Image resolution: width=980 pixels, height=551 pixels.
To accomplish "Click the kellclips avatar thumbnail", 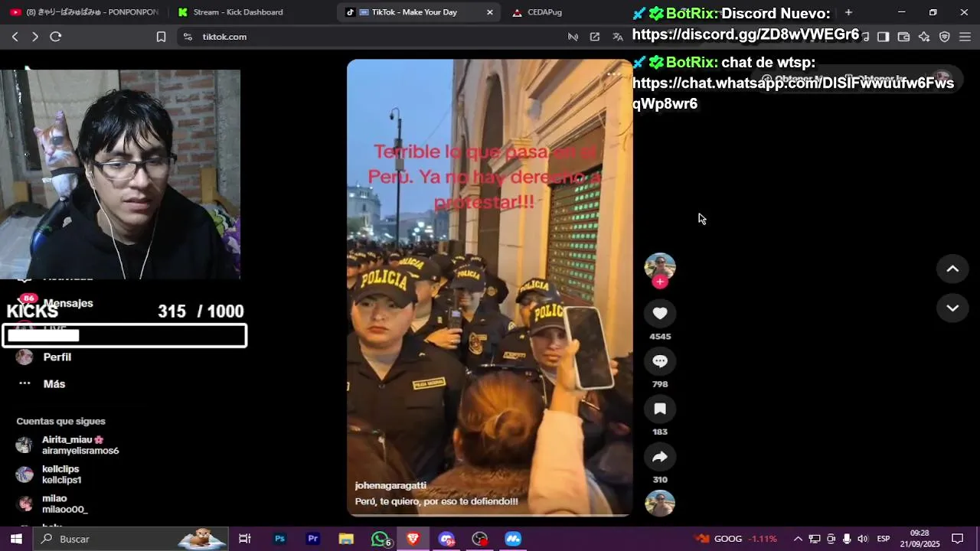I will 24,474.
